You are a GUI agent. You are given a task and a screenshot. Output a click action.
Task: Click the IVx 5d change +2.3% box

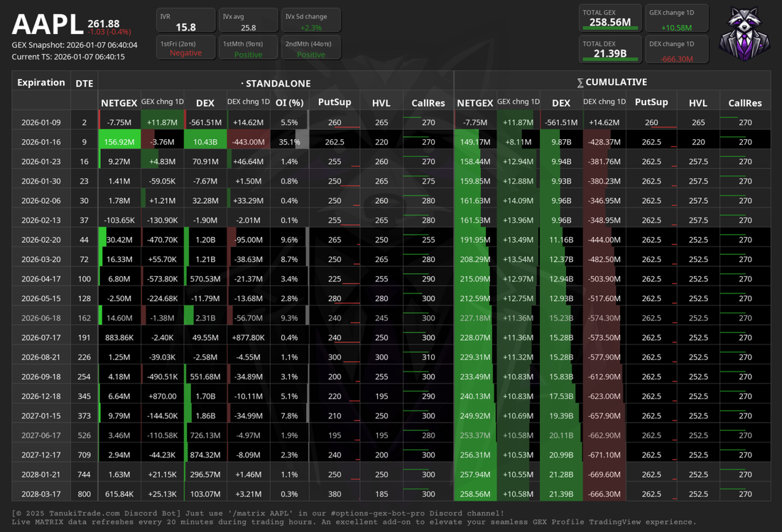click(310, 21)
